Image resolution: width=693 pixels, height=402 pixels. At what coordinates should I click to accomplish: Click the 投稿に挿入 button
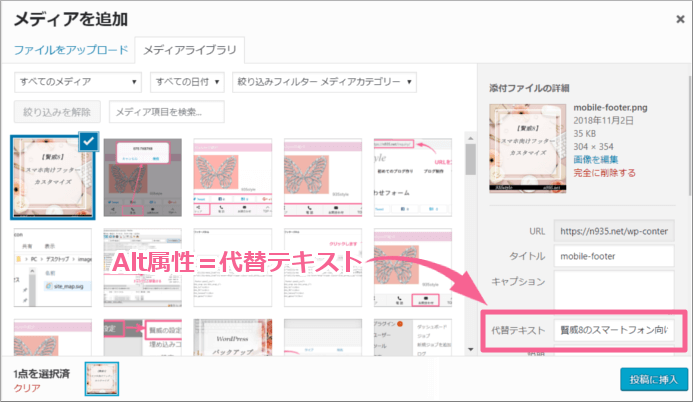[x=654, y=379]
